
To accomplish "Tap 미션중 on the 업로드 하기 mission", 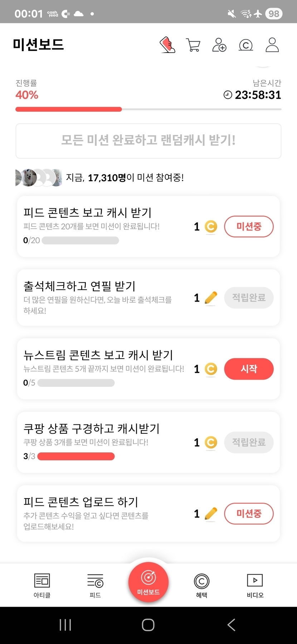I will tap(249, 514).
